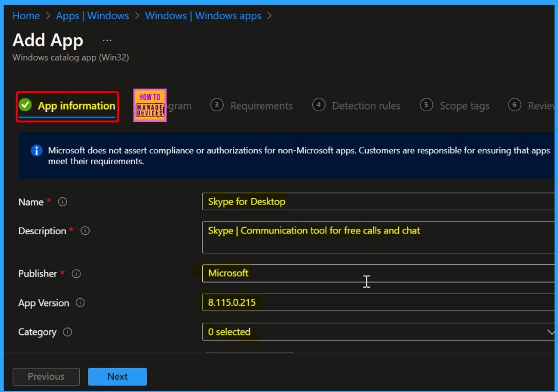Expand Category list with chevron arrow
The height and width of the screenshot is (392, 558).
pyautogui.click(x=550, y=332)
